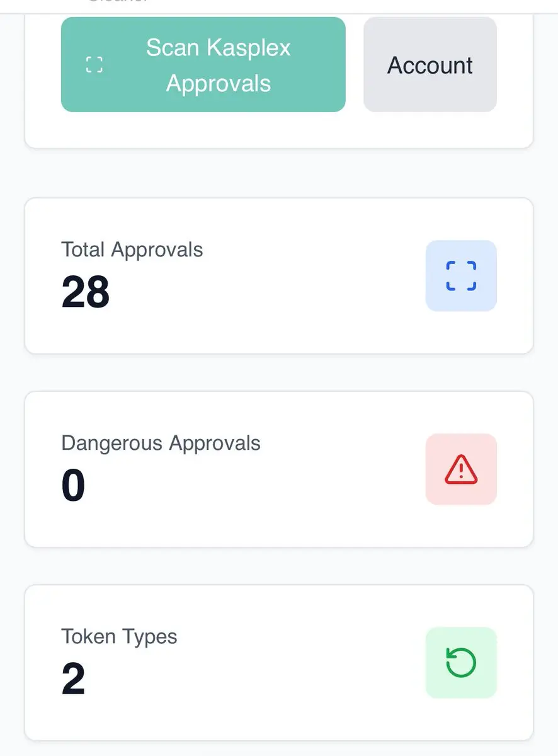Select the Token Types label text
The height and width of the screenshot is (756, 558).
119,636
